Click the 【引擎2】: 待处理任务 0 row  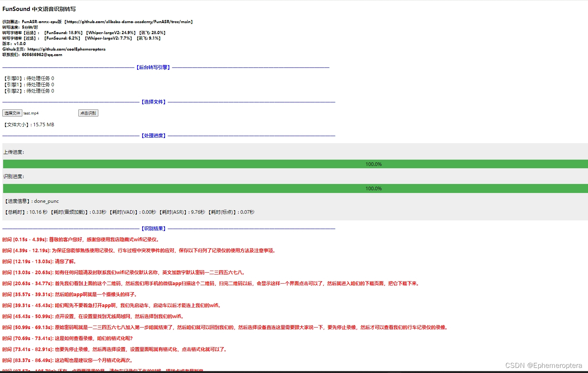coord(29,91)
